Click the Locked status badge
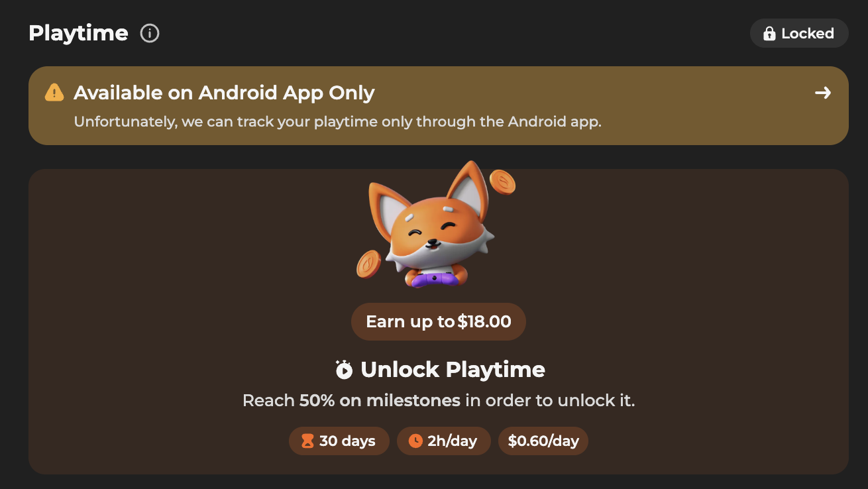The width and height of the screenshot is (868, 489). [x=799, y=33]
